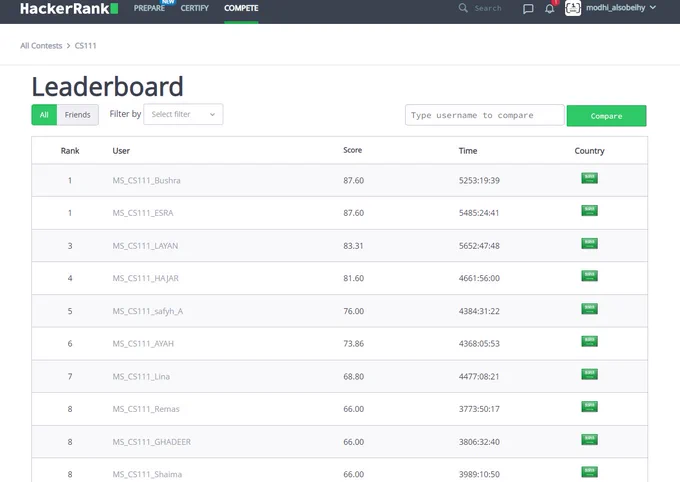Click the flag in the MS_CS111_AYAH row
Screen dimensions: 680x482
click(x=589, y=341)
